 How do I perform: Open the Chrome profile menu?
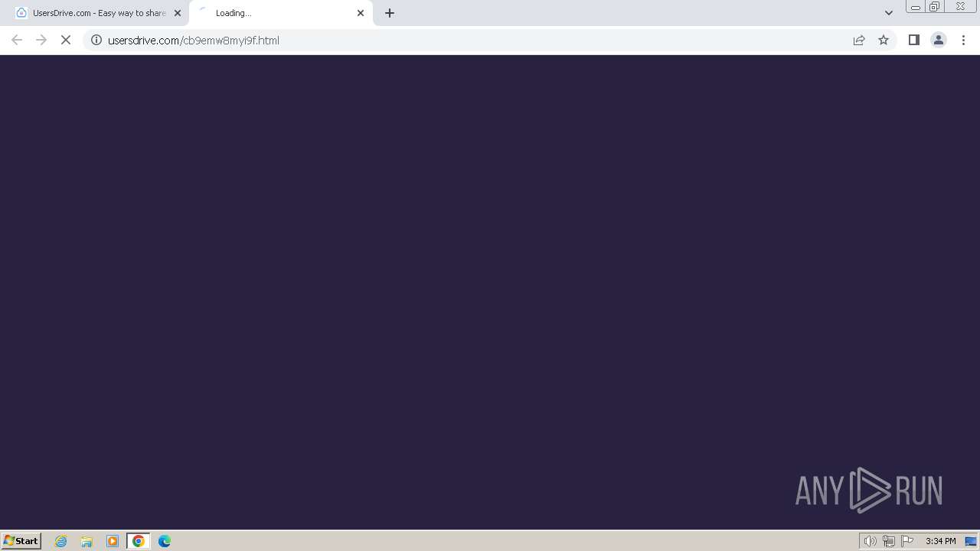click(x=938, y=40)
